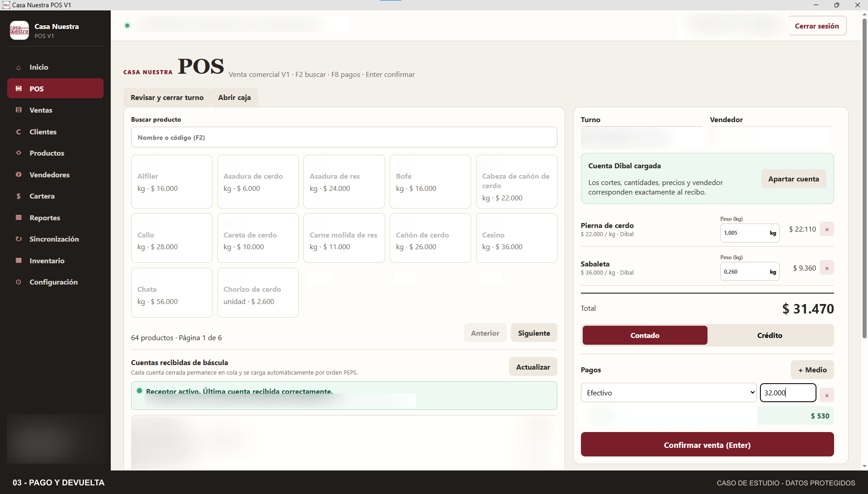Go to Siguiente product page
Screen dimensions: 868x494
[x=534, y=333]
